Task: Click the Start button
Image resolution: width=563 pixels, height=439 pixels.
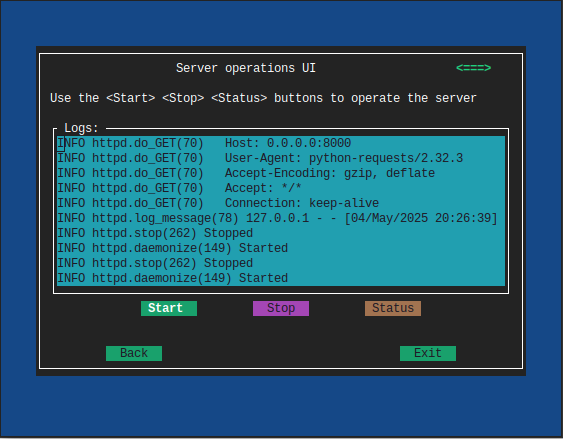Action: (x=169, y=308)
